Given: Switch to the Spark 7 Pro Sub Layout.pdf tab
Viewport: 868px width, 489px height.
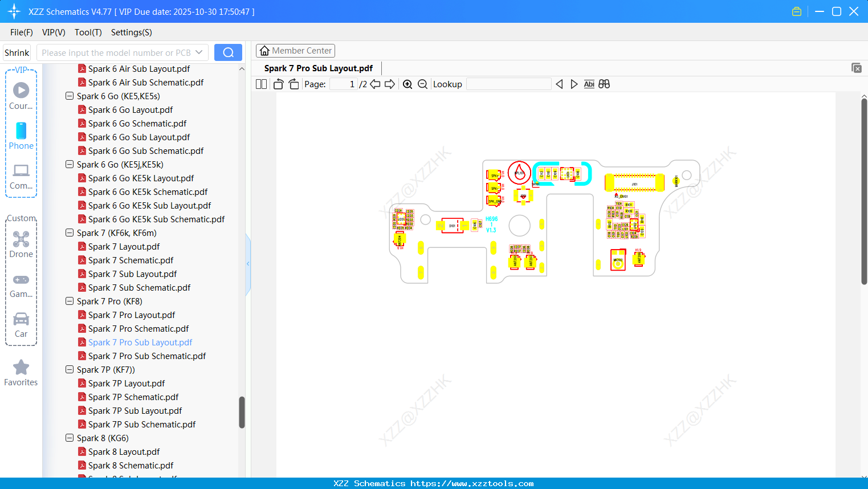Looking at the screenshot, I should 318,68.
